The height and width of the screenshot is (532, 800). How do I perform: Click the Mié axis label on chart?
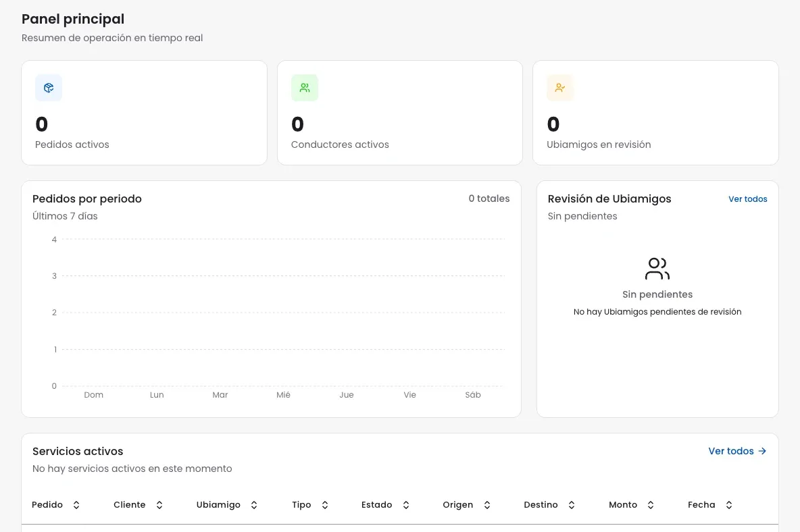tap(283, 395)
